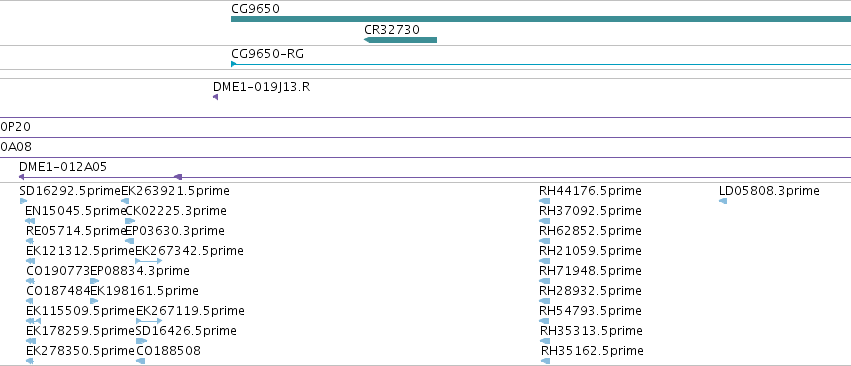
Task: Click the RH44176.5prime EST glyph
Action: (x=544, y=201)
